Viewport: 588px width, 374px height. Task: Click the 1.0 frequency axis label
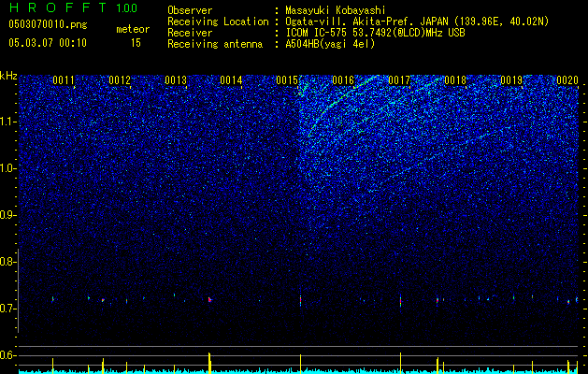click(x=7, y=168)
